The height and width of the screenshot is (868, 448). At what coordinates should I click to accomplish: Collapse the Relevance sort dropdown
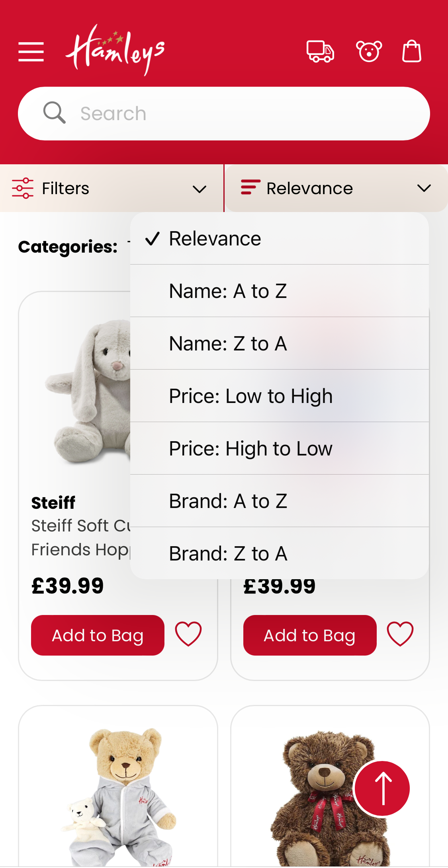[424, 188]
